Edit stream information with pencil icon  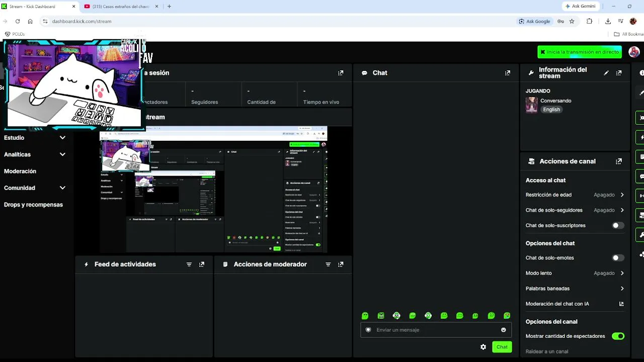(x=606, y=73)
